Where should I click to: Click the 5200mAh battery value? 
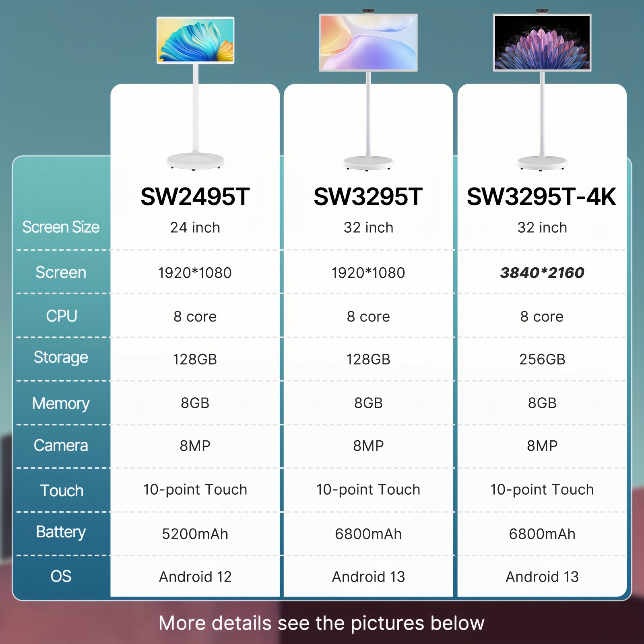195,534
